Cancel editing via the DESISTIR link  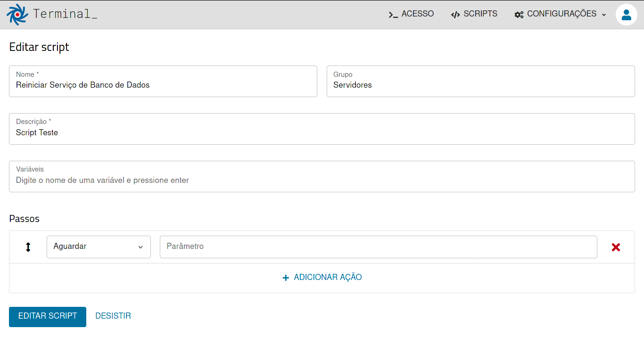(113, 316)
